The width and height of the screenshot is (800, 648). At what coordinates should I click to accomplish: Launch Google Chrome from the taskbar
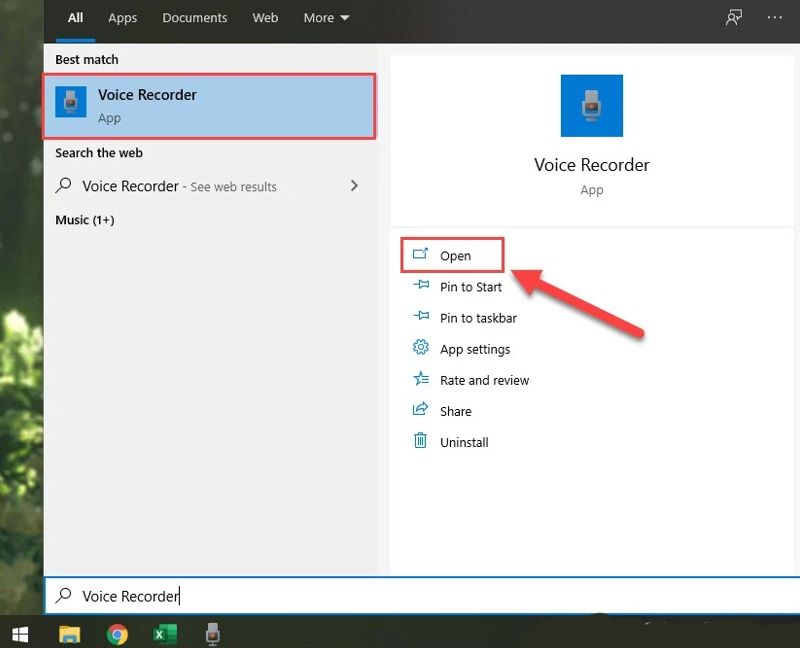click(x=118, y=634)
